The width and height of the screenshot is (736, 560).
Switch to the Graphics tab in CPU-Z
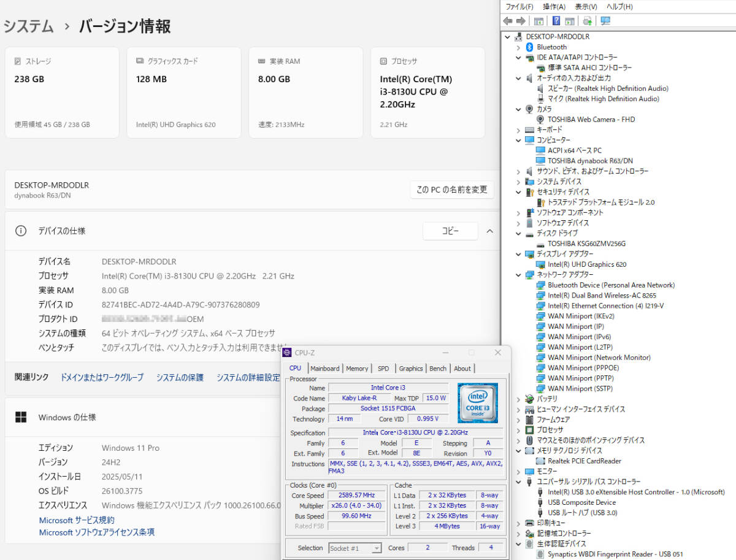(411, 369)
